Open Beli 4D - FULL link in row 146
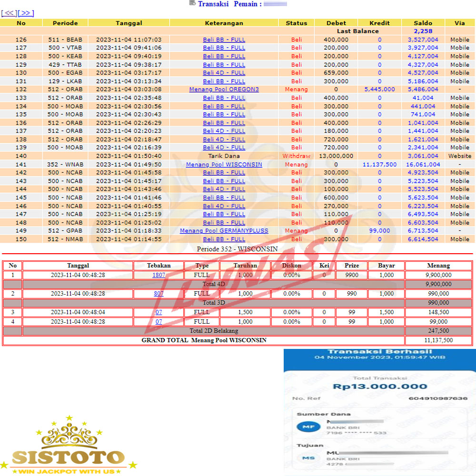The width and height of the screenshot is (476, 476). (224, 206)
